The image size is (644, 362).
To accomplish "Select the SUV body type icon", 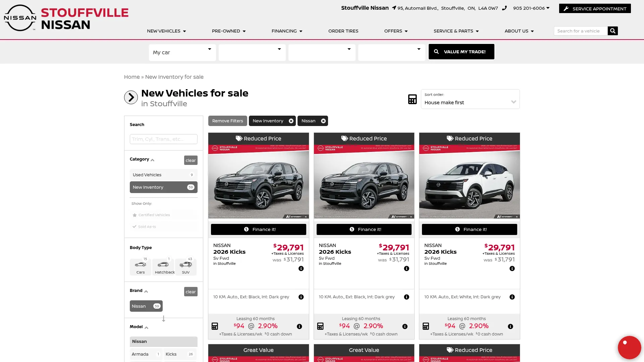I will click(x=186, y=267).
